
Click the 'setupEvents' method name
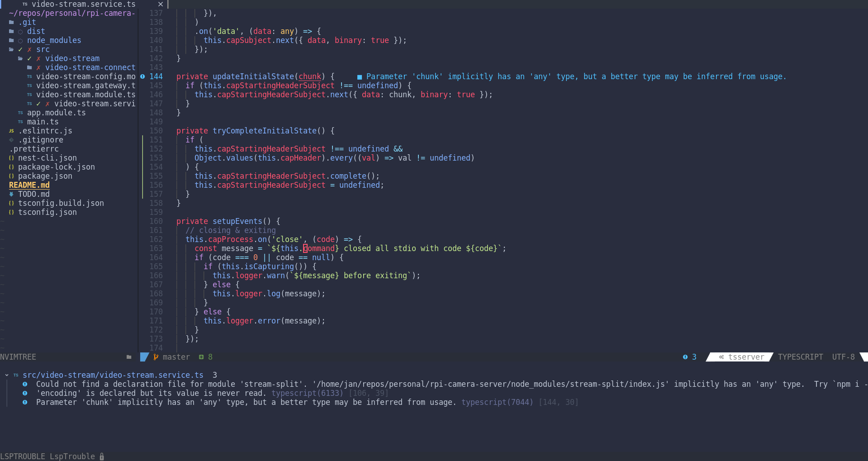tap(237, 221)
